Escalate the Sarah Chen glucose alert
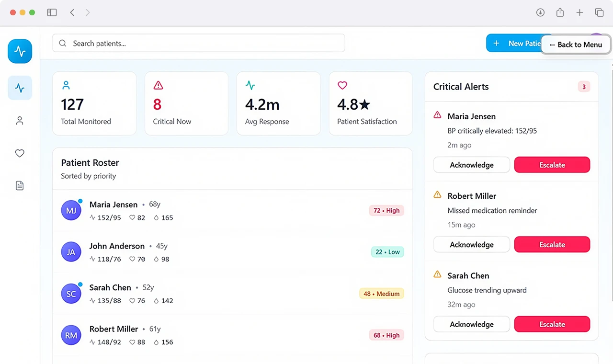Viewport: 613px width, 364px height. [552, 324]
